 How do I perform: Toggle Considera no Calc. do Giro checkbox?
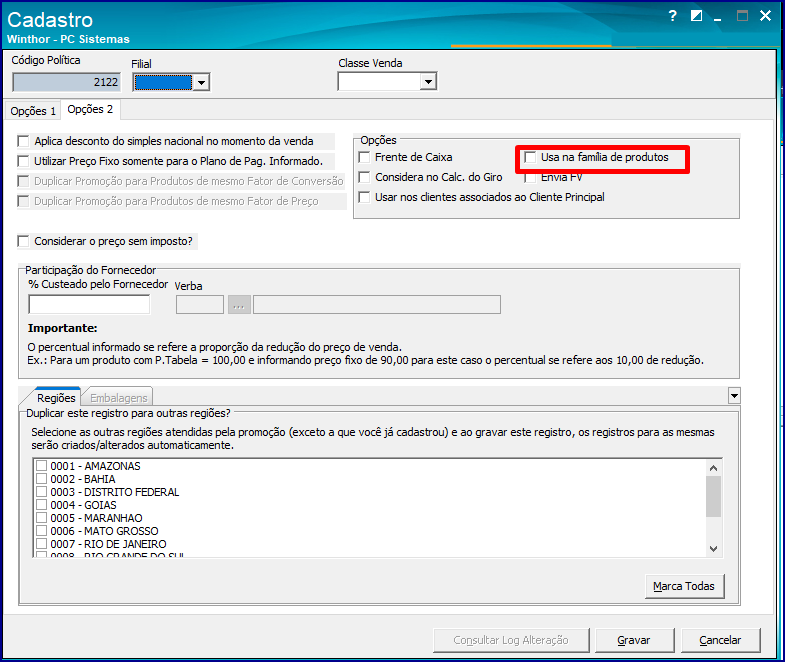point(364,177)
